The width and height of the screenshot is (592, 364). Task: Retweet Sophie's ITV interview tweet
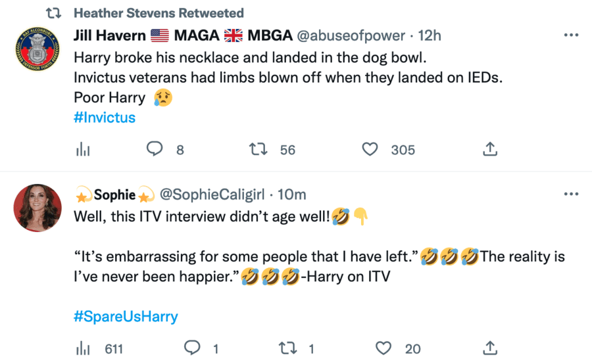point(287,348)
